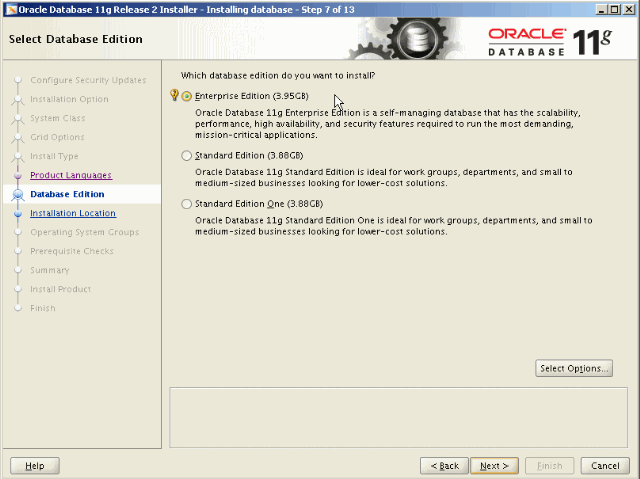Click the Oracle installer title bar icon
The height and width of the screenshot is (479, 640).
(x=11, y=9)
